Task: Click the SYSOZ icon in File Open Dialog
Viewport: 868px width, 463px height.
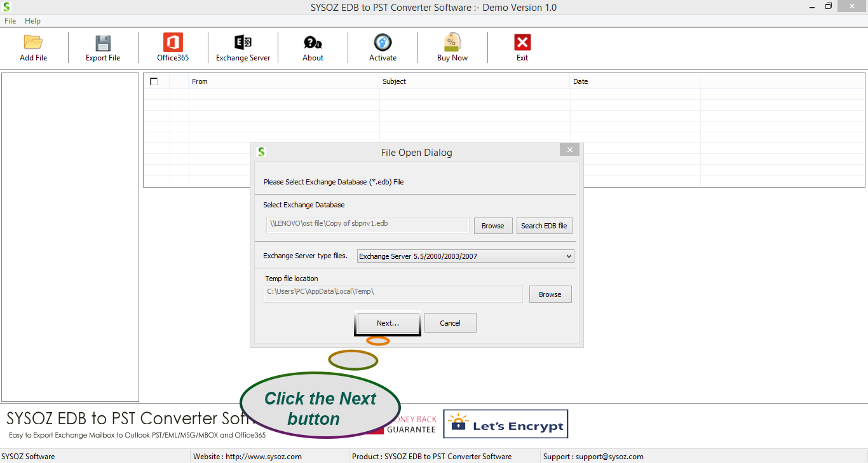Action: tap(261, 151)
